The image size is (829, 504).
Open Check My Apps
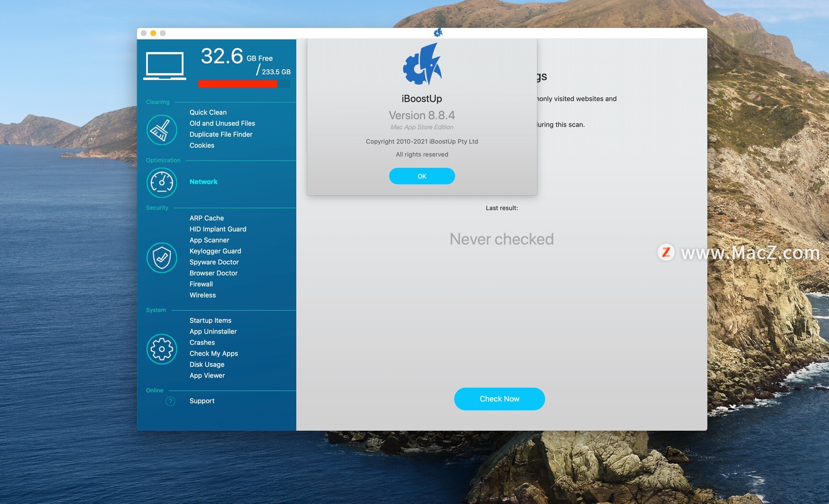(213, 354)
